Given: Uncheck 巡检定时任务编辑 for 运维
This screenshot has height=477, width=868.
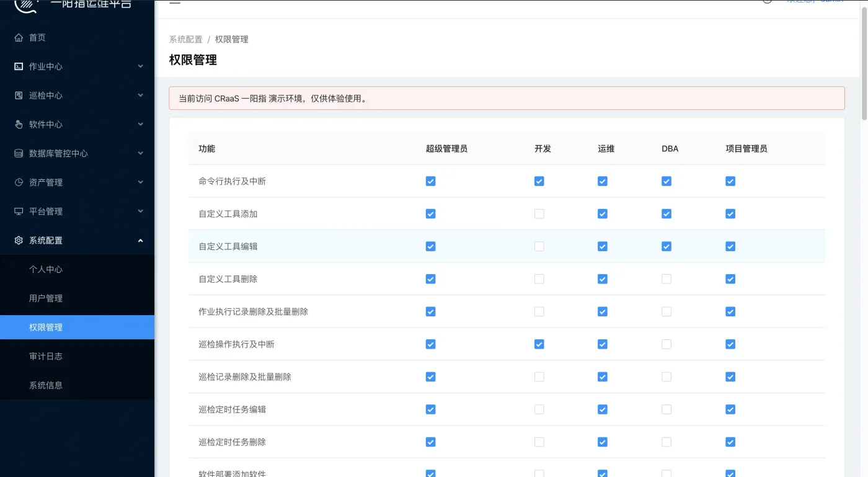Looking at the screenshot, I should tap(602, 409).
